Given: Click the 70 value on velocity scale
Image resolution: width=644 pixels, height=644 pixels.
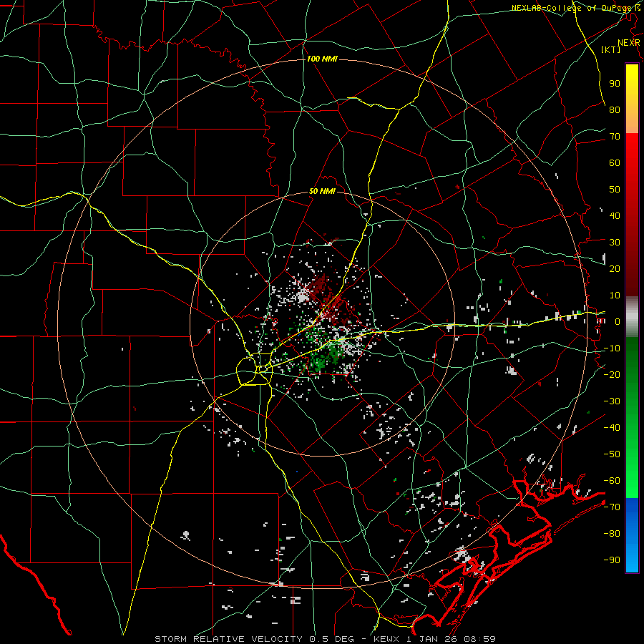Looking at the screenshot, I should point(615,137).
